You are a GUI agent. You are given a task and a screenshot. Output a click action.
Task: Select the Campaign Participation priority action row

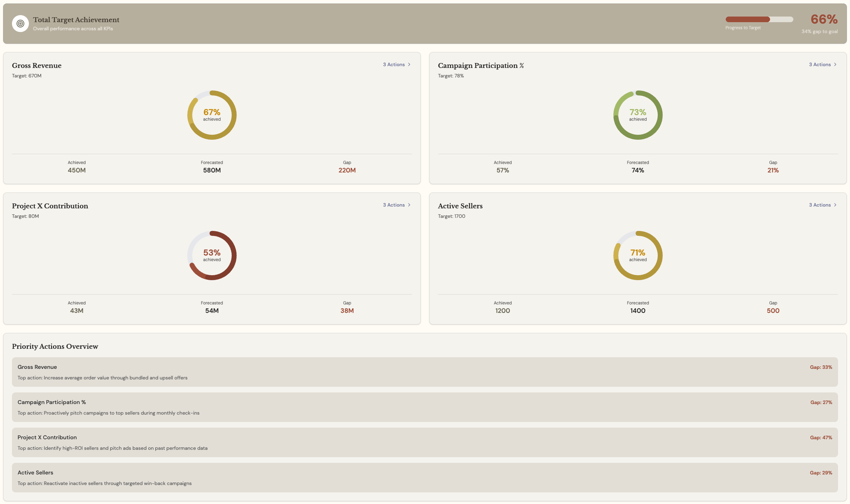click(x=425, y=407)
